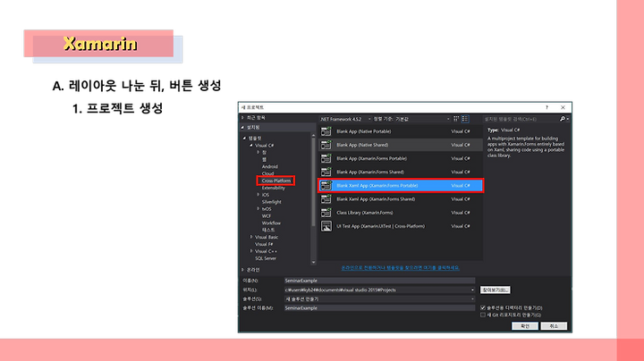Open the .NET Framework 4.5.2 dropdown
644x361 pixels.
pos(345,119)
